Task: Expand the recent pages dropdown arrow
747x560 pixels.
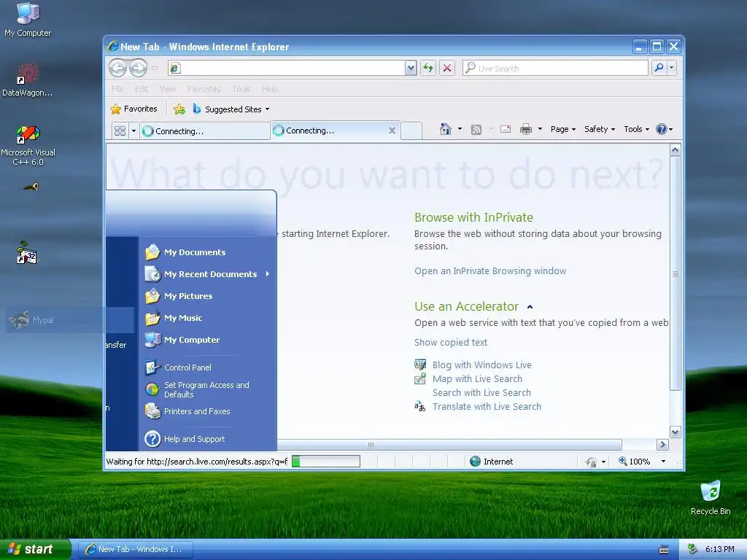Action: [155, 68]
